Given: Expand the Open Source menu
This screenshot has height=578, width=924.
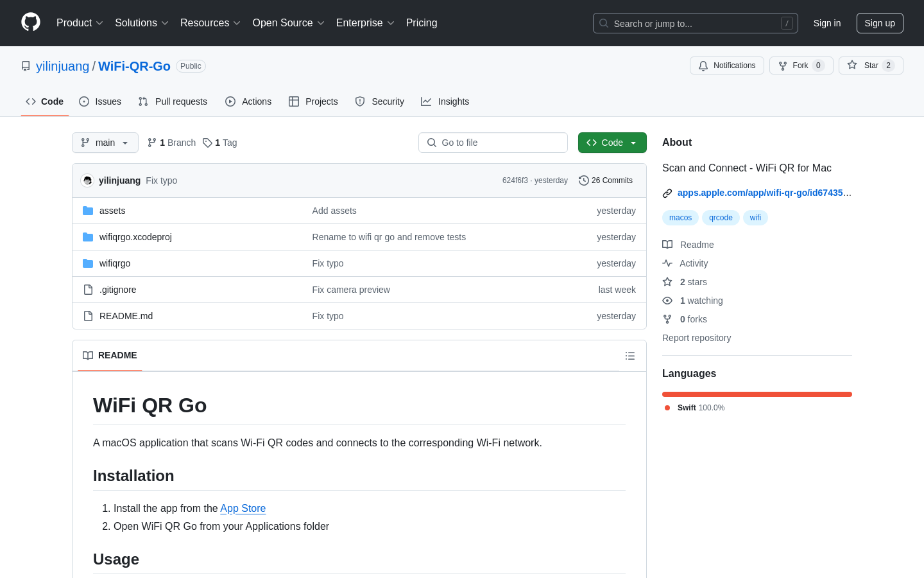Looking at the screenshot, I should pos(289,22).
